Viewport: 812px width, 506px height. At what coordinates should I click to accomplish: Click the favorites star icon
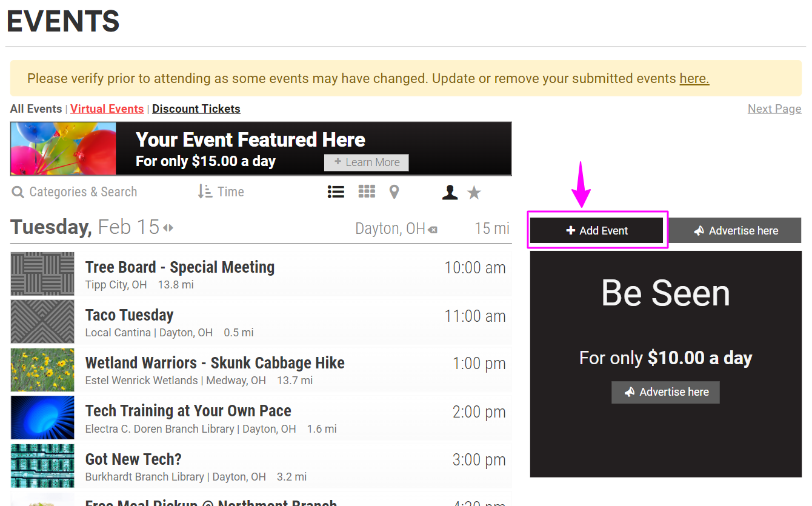click(474, 193)
